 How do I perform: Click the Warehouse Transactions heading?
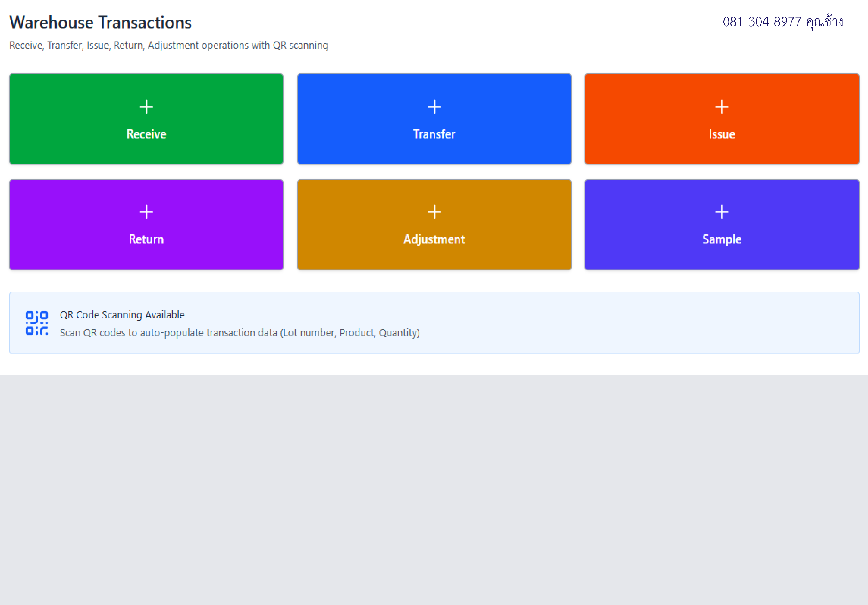pos(101,22)
